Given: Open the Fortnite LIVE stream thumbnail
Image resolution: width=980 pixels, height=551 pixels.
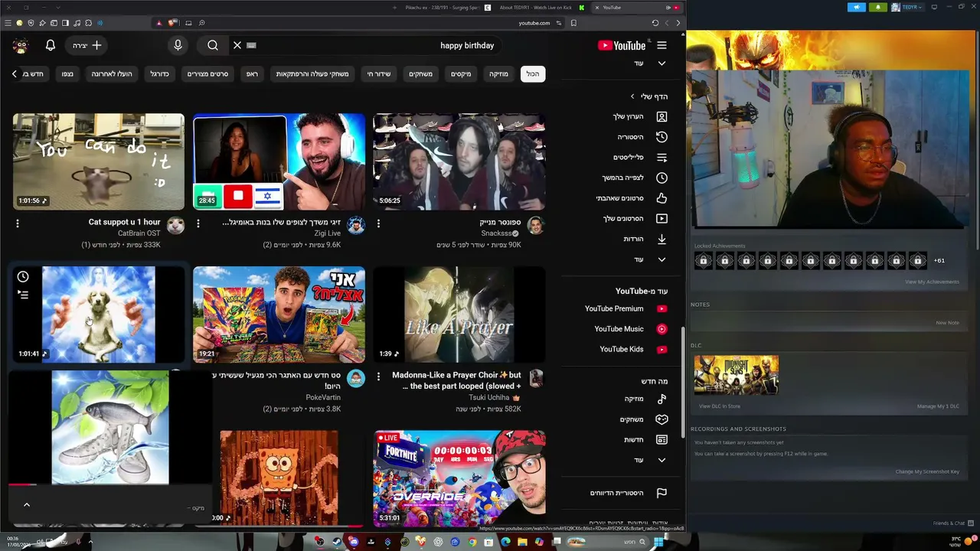Looking at the screenshot, I should [459, 478].
